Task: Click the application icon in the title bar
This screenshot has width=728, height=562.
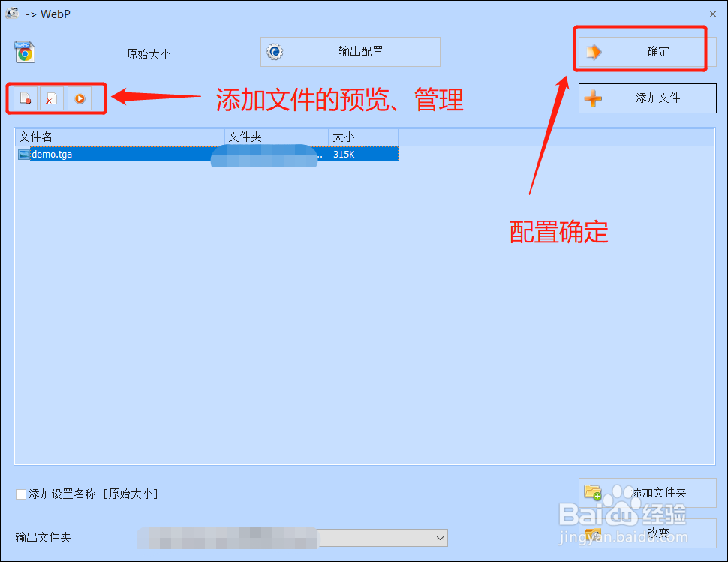Action: pyautogui.click(x=12, y=13)
